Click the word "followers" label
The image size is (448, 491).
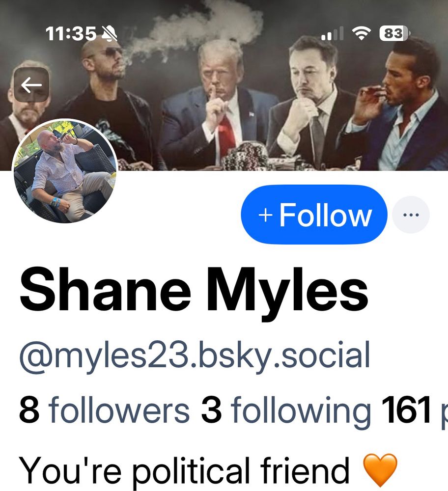[119, 409]
